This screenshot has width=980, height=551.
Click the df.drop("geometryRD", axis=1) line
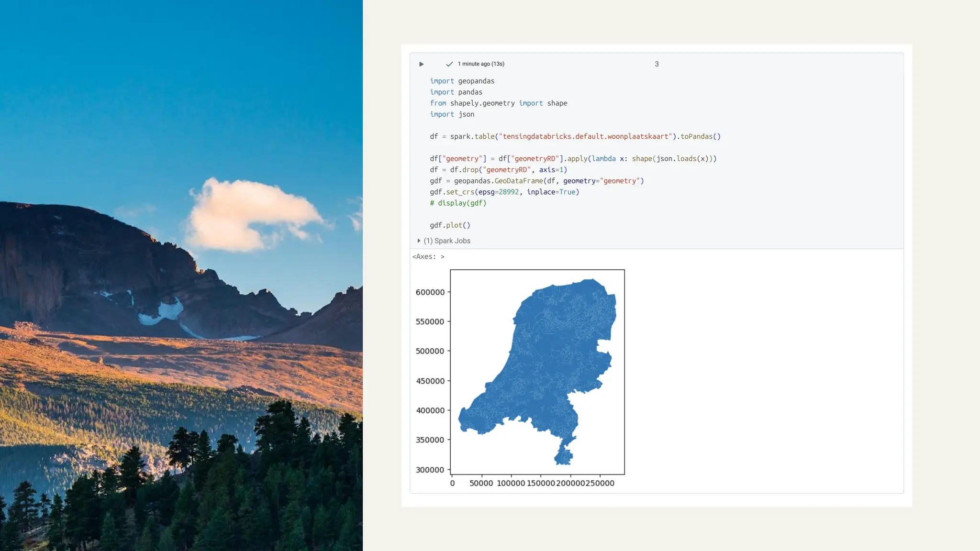point(498,170)
